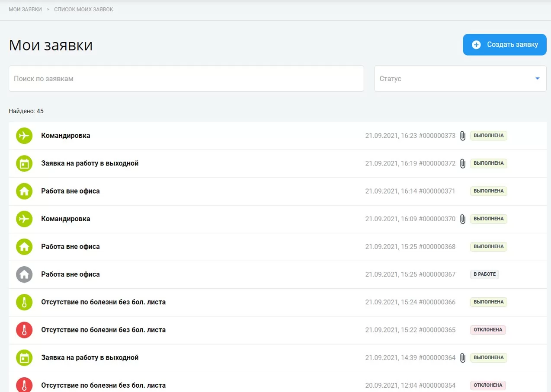Viewport: 551px width, 392px height.
Task: Open Работа вне офиса request #000000368
Action: click(70, 246)
